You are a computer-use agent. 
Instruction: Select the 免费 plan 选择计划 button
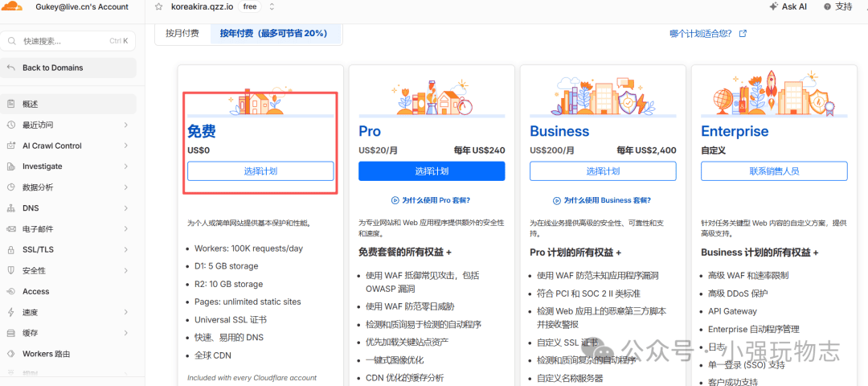click(x=260, y=171)
